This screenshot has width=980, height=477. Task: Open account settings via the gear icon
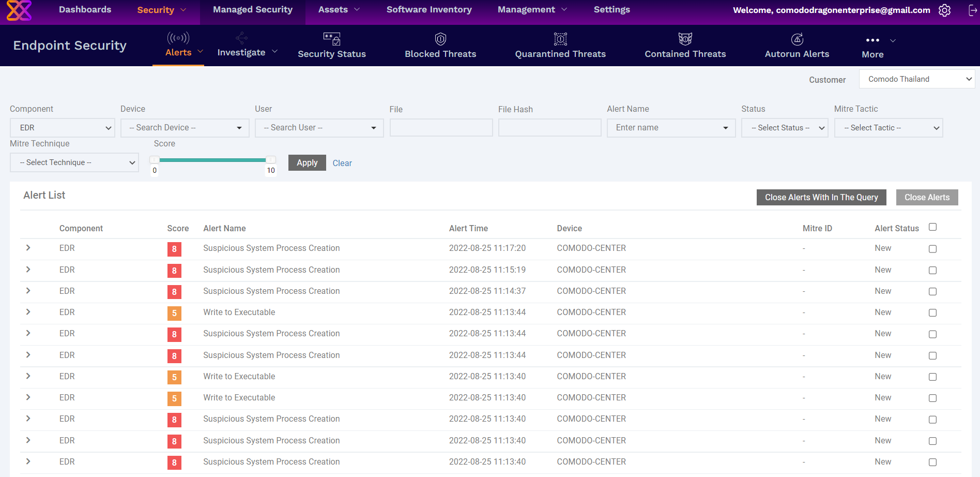[x=944, y=10]
